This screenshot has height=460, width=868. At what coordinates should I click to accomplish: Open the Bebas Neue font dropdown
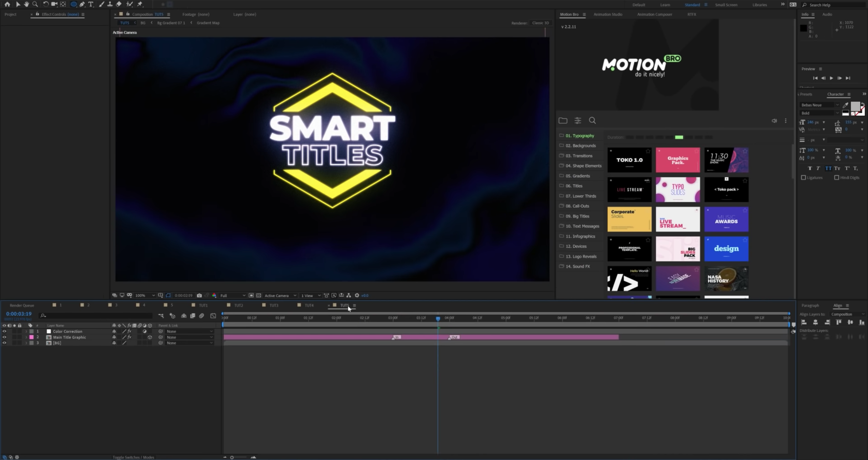(x=820, y=105)
